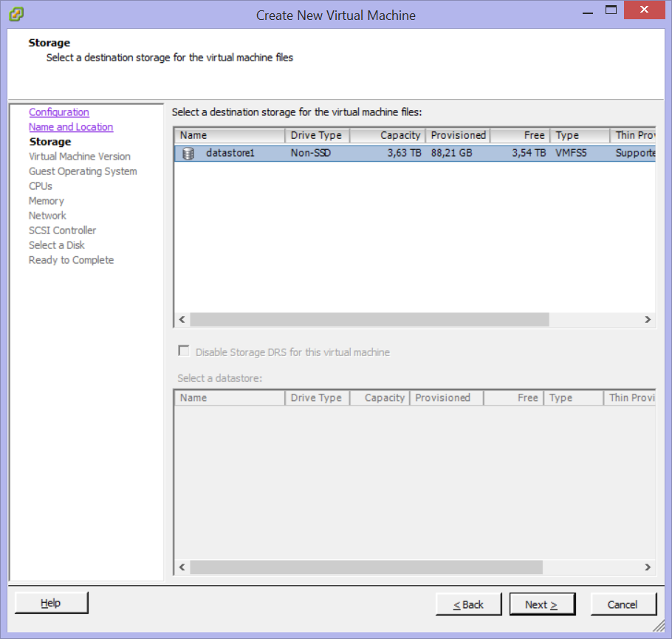Click the Non-SSD drive type cell

click(311, 153)
